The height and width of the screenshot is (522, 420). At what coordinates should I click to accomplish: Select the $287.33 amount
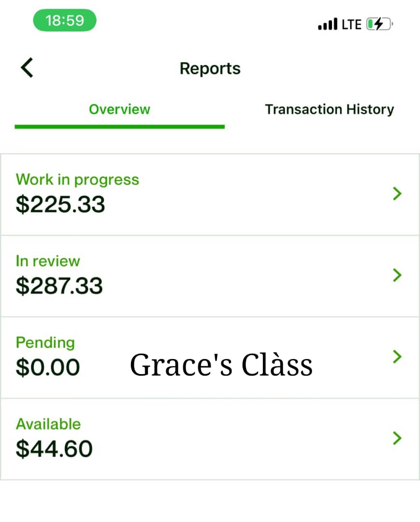[59, 286]
